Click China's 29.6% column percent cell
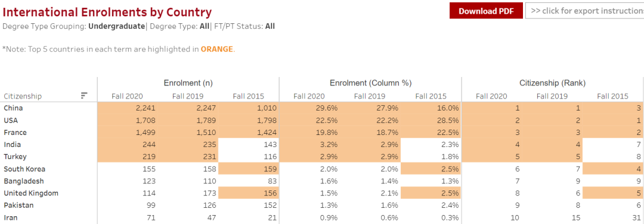The image size is (644, 224). pos(309,108)
